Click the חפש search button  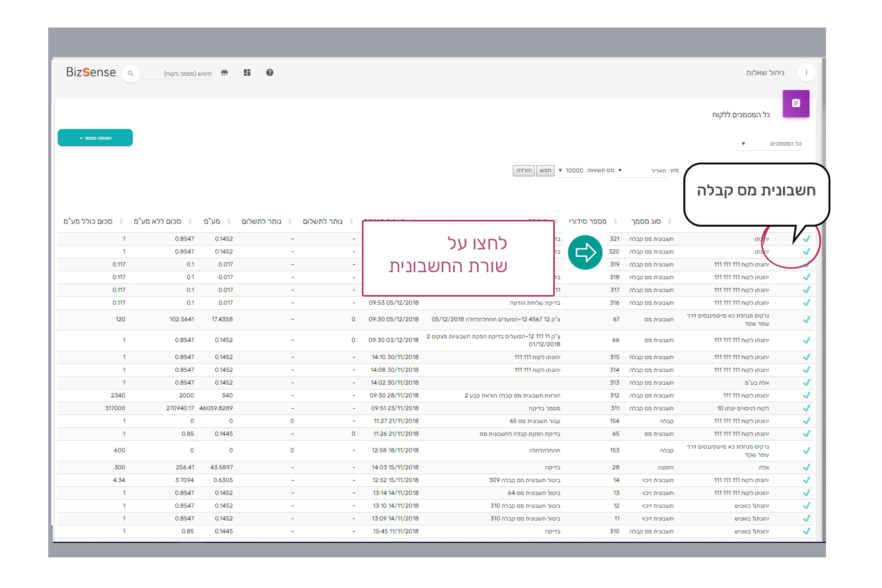click(x=545, y=171)
